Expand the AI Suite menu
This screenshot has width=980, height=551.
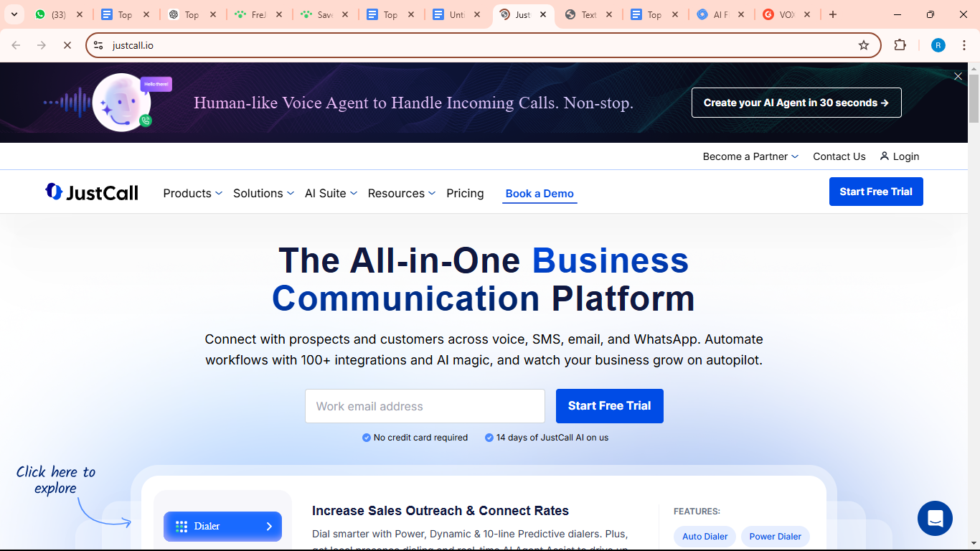coord(331,193)
